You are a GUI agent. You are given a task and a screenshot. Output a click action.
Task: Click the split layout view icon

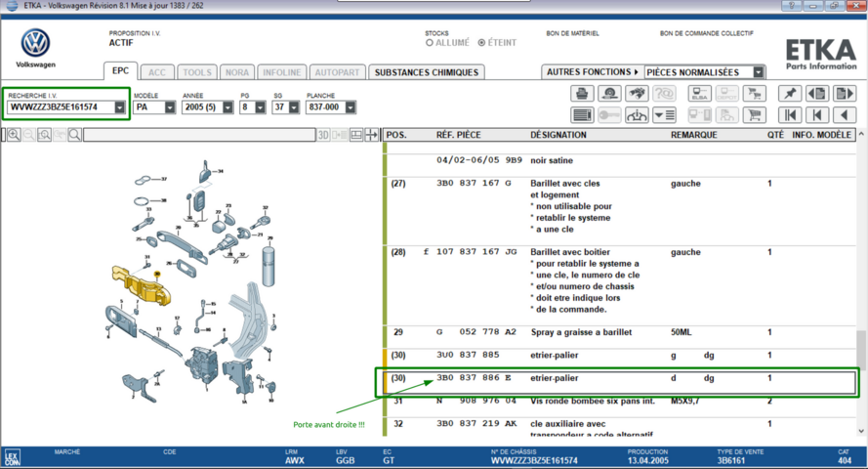tap(356, 135)
